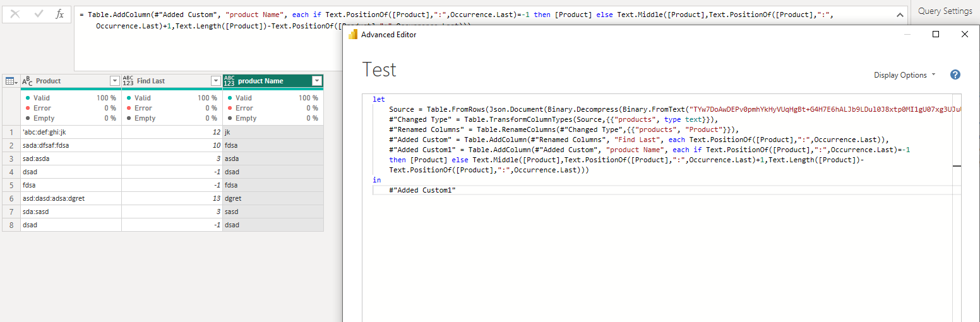980x322 pixels.
Task: Cancel the formula edit with X icon
Action: point(15,13)
